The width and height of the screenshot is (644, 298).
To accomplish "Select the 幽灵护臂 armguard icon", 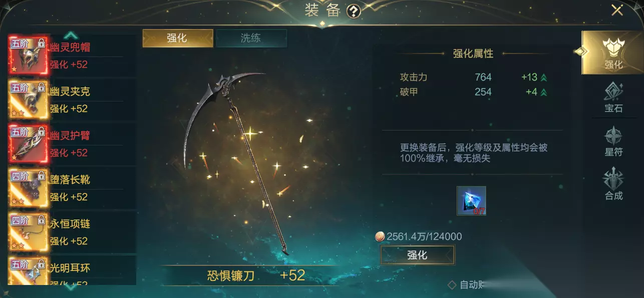I will click(x=28, y=143).
